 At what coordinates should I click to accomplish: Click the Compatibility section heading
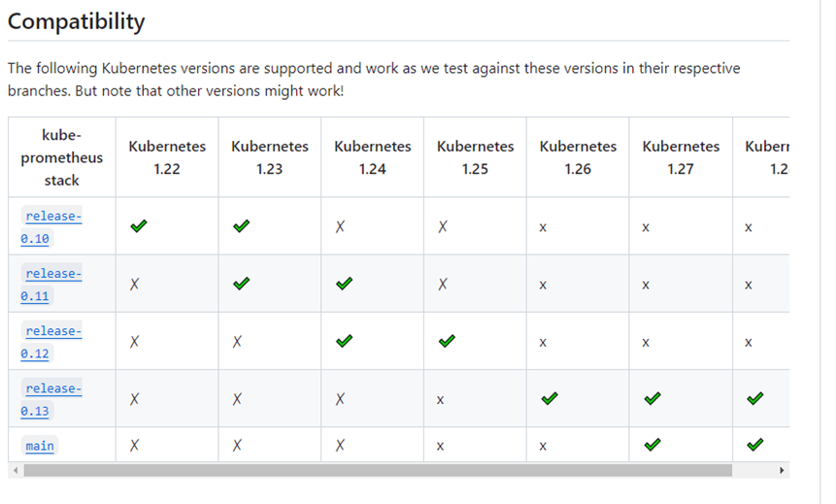pyautogui.click(x=77, y=22)
